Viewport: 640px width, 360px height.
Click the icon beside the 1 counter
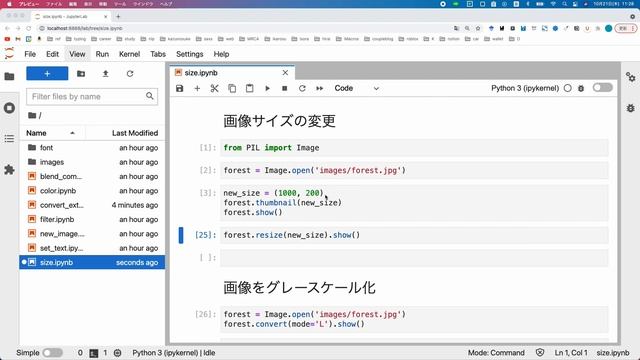click(x=118, y=353)
